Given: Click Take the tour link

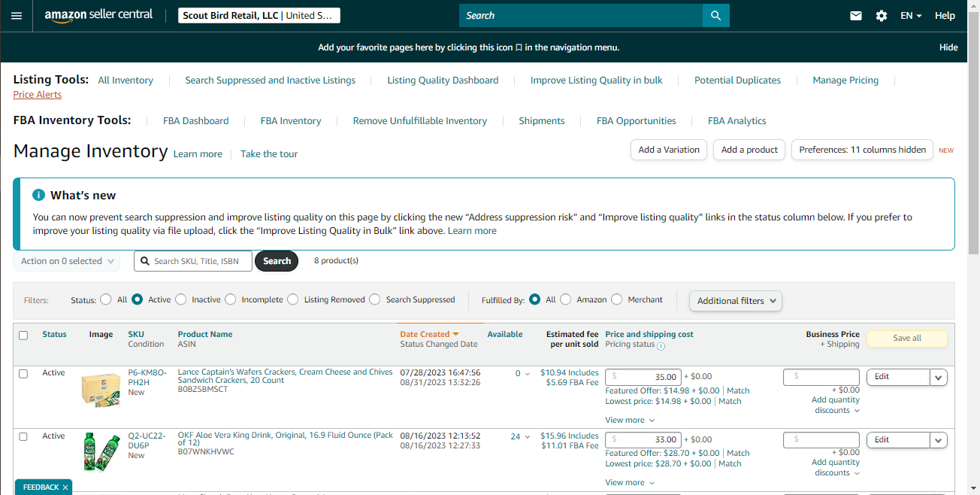Looking at the screenshot, I should tap(269, 154).
